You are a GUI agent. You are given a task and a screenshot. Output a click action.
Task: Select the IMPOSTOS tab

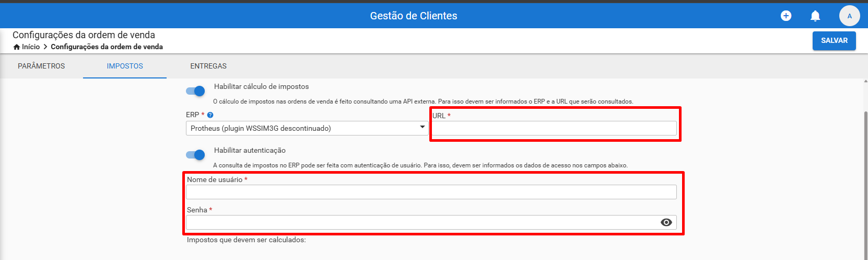coord(125,66)
